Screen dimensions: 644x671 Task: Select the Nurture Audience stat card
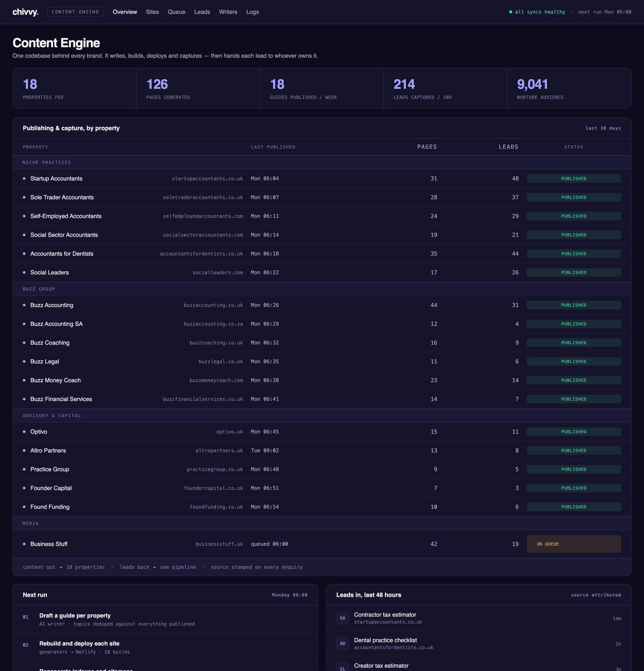tap(569, 88)
